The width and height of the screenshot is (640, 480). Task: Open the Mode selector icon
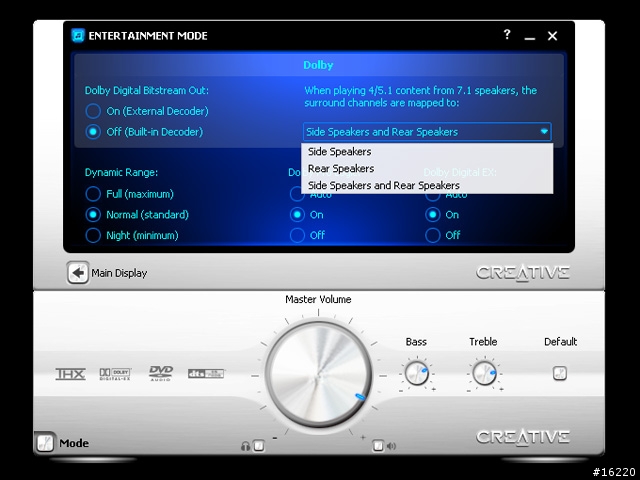pyautogui.click(x=44, y=443)
